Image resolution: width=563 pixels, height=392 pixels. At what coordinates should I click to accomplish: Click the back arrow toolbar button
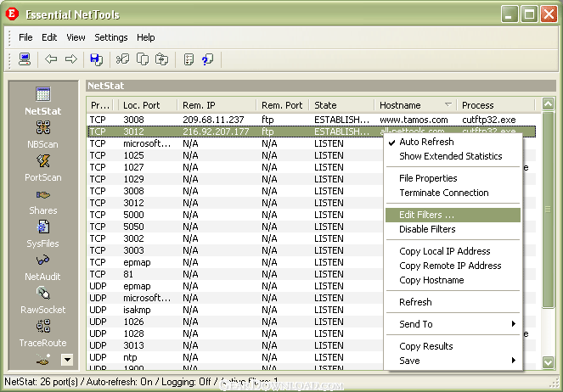[x=51, y=59]
